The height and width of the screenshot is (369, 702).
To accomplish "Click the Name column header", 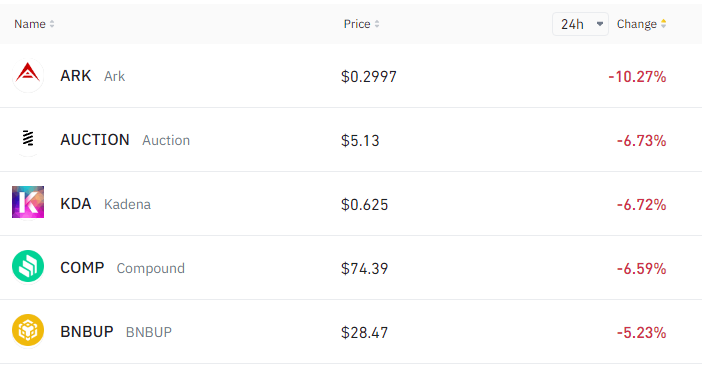I will point(30,24).
